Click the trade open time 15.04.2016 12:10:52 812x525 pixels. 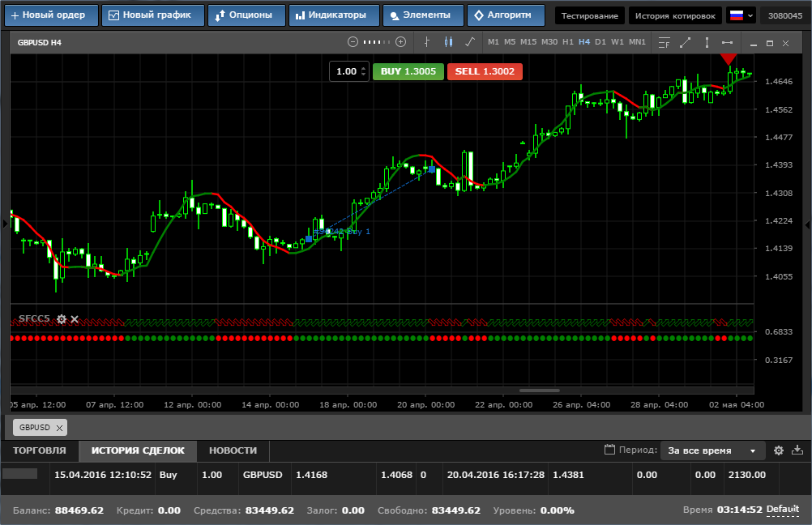[x=103, y=475]
